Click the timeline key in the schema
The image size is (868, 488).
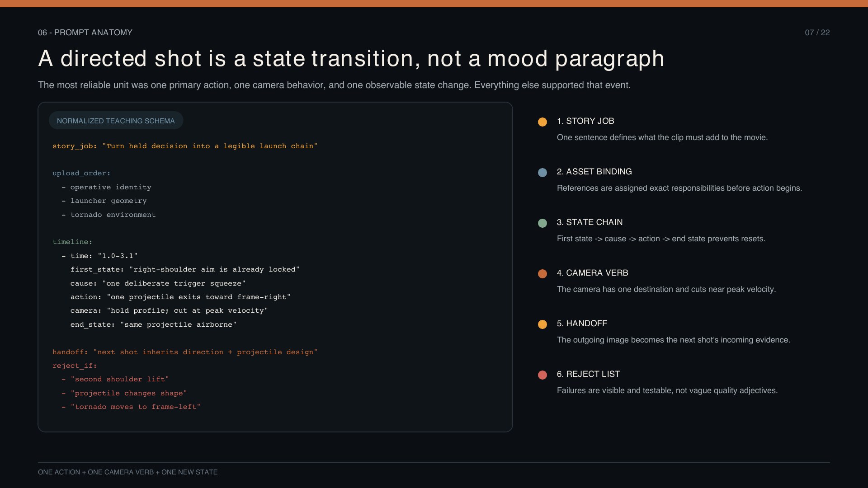coord(72,242)
